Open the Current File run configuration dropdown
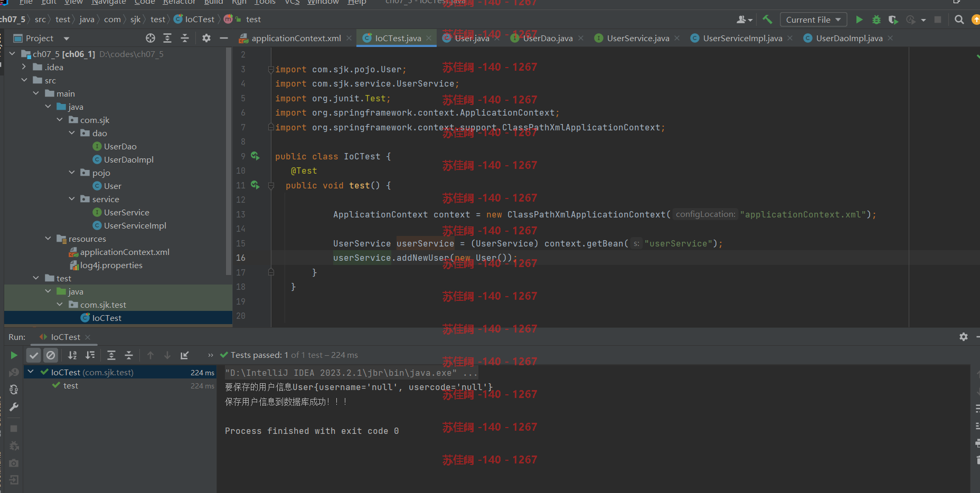This screenshot has height=493, width=980. click(813, 20)
